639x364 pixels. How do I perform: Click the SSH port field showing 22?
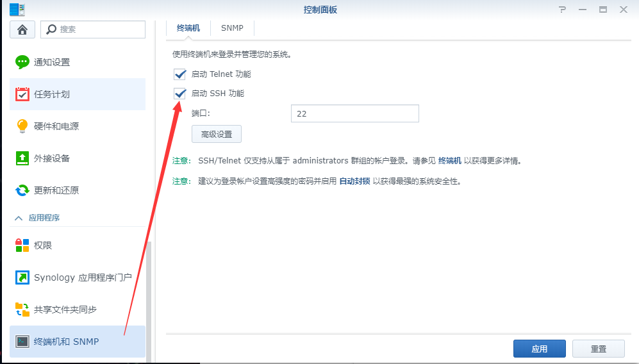pyautogui.click(x=355, y=113)
